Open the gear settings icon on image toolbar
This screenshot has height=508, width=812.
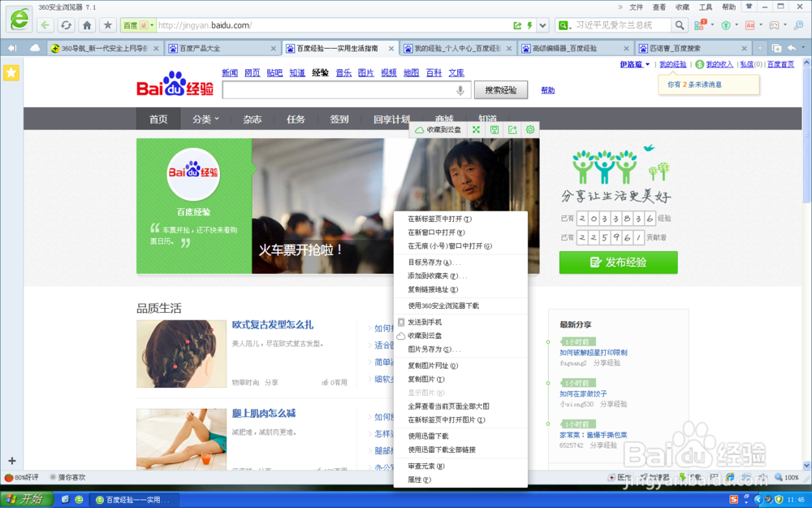pos(529,129)
